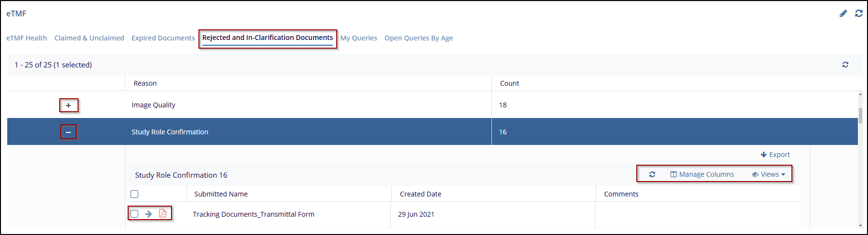The image size is (868, 235).
Task: Go to the My Queries tab
Action: click(358, 38)
